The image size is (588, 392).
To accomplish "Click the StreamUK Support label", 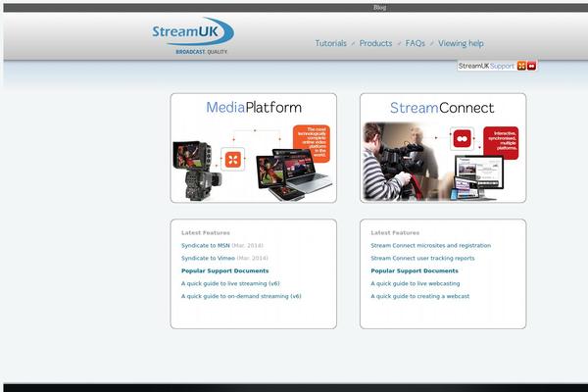I will coord(486,66).
